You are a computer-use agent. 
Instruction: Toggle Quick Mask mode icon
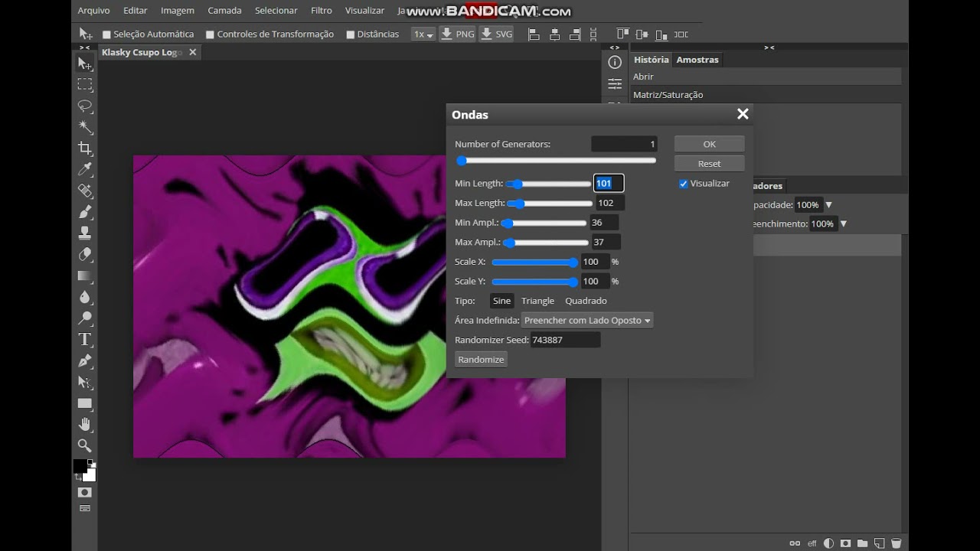85,492
